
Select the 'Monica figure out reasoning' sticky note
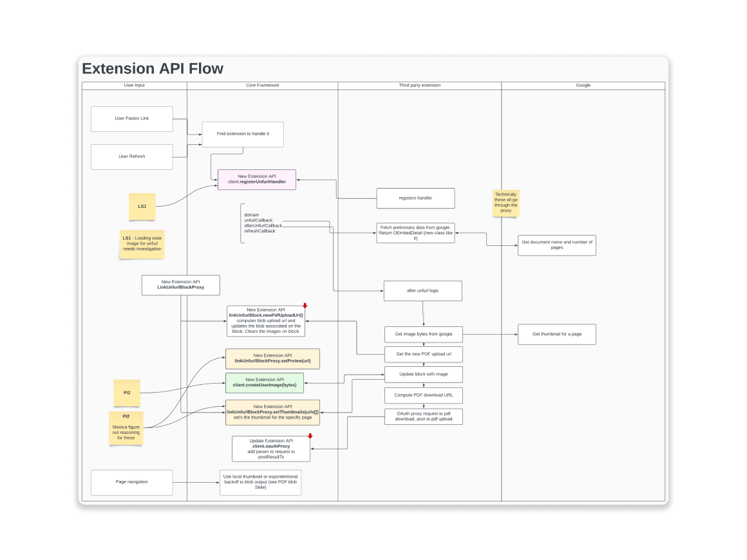point(126,428)
